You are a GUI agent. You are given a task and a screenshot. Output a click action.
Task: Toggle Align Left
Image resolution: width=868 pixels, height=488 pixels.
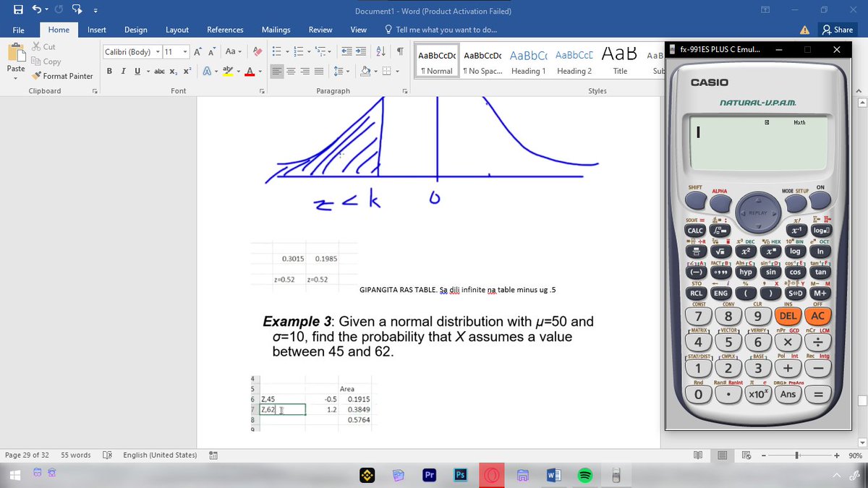277,71
